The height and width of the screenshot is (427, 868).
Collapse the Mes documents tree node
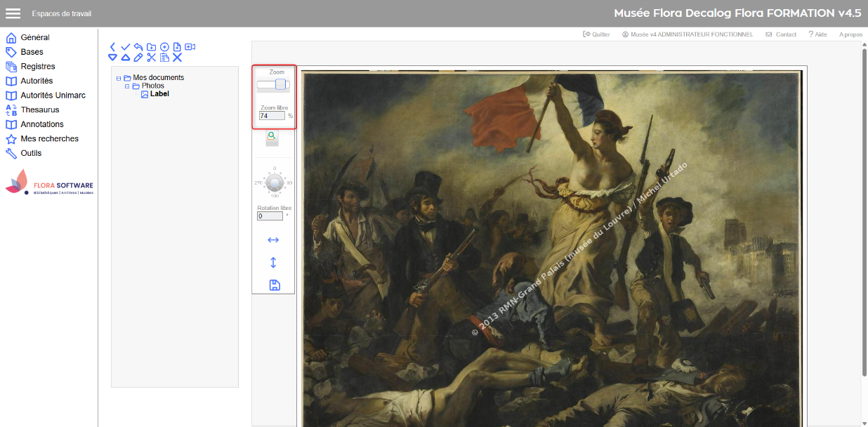tap(119, 78)
